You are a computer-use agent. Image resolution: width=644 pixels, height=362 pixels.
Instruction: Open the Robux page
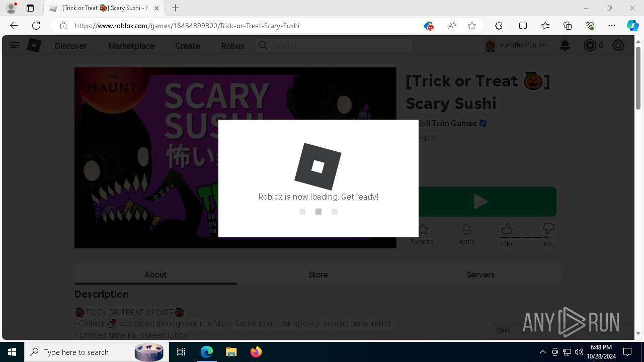(233, 46)
